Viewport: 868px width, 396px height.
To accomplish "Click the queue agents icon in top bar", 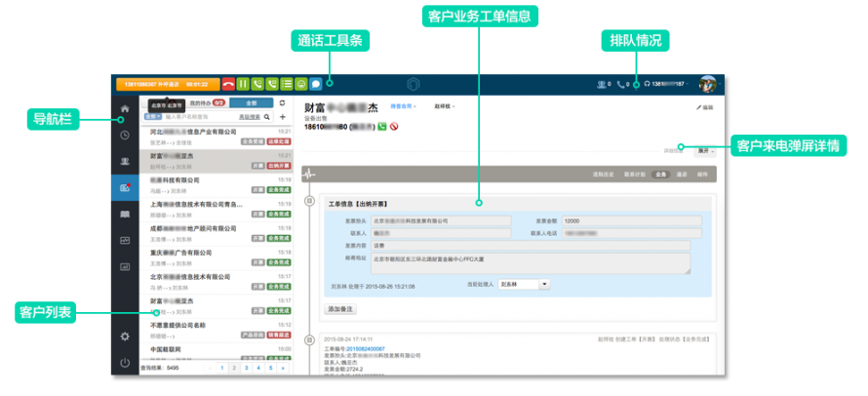I will [604, 84].
